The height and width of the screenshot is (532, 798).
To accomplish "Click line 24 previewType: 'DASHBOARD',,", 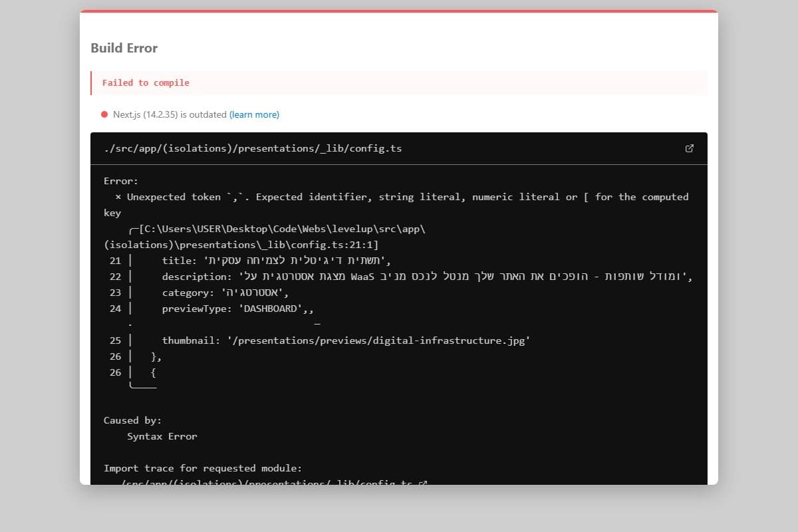I will (x=211, y=309).
